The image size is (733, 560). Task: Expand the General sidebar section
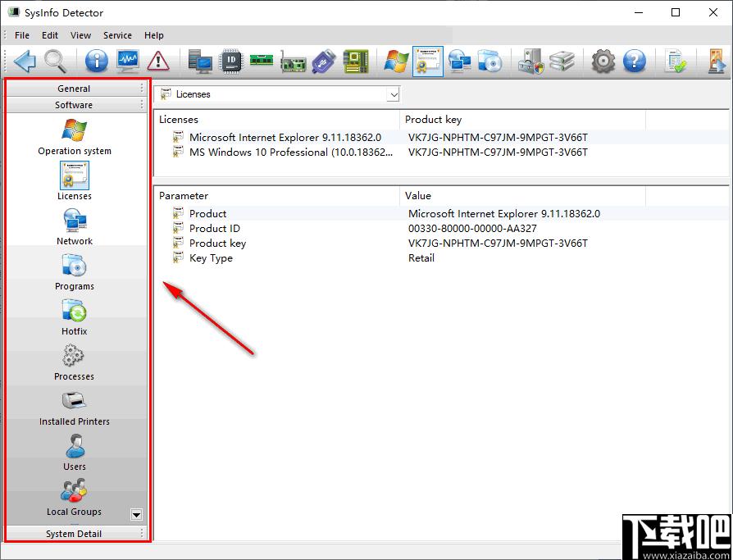pos(75,89)
